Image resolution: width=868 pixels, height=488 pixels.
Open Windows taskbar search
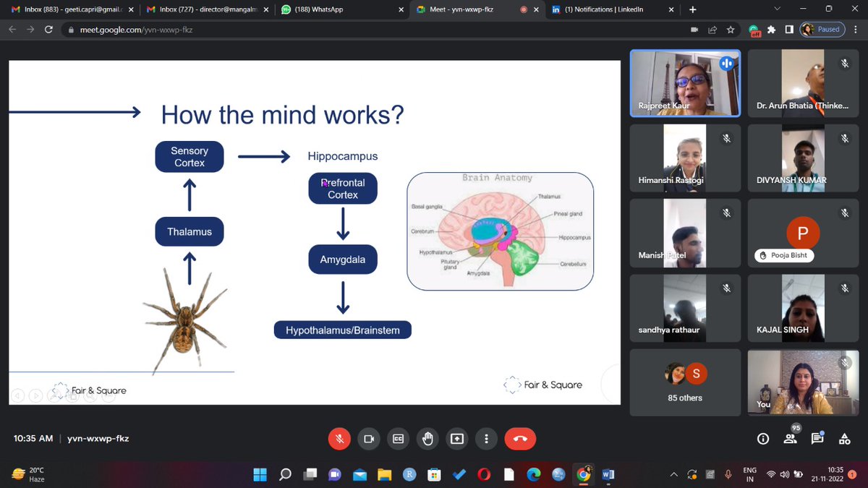point(285,474)
